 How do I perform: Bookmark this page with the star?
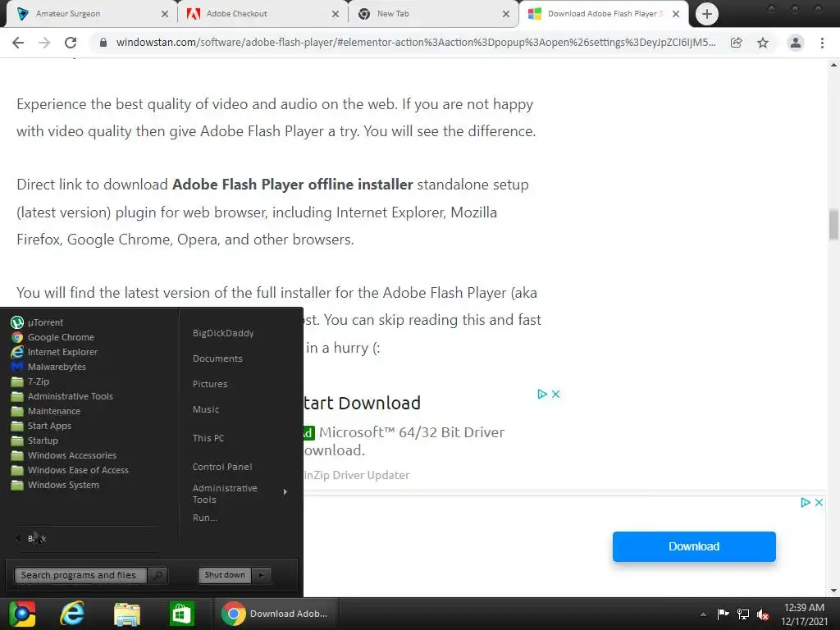point(763,43)
